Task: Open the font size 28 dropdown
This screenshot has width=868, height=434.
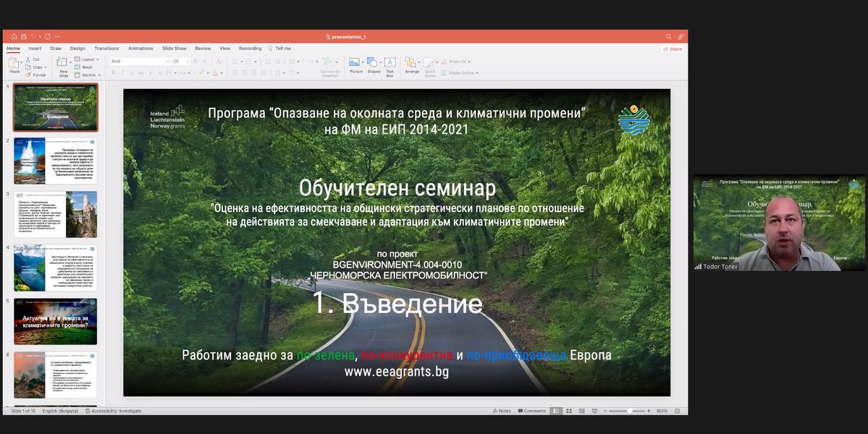Action: pos(187,61)
